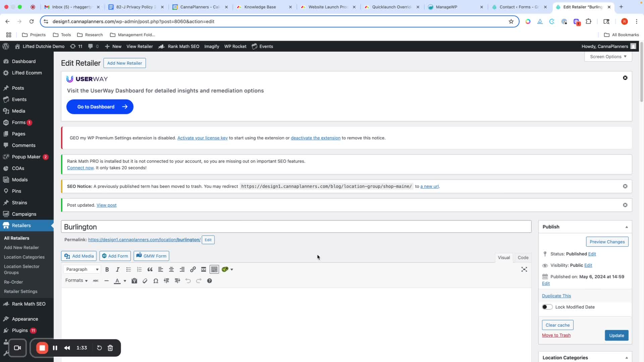
Task: Open Location Categories in the sidebar
Action: click(24, 257)
